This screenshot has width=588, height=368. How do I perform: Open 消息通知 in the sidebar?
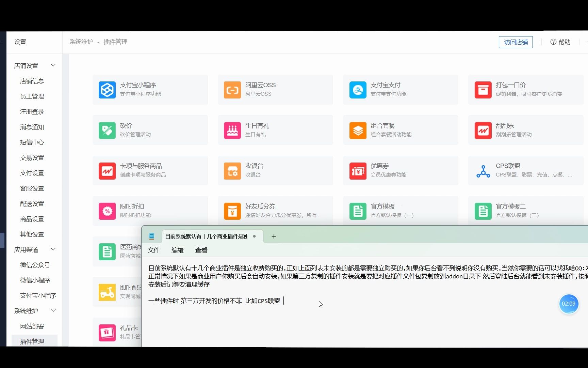point(32,127)
